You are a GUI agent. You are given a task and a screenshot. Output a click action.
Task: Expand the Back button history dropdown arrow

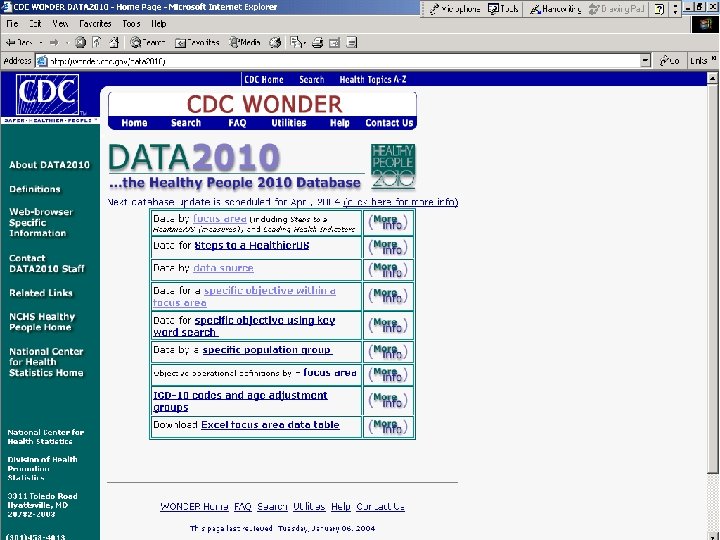[41, 43]
